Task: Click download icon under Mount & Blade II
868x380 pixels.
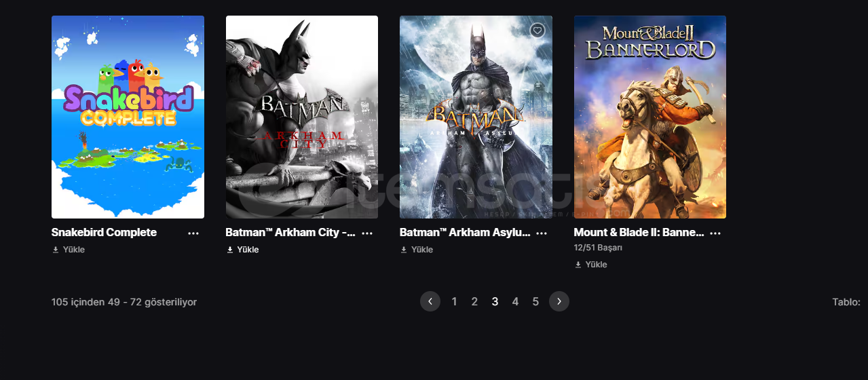Action: coord(578,265)
